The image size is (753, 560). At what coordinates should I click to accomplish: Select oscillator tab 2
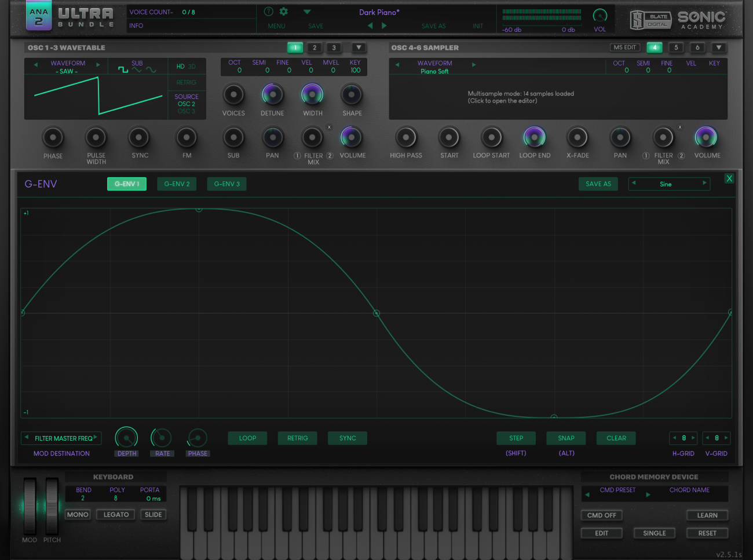pos(315,47)
